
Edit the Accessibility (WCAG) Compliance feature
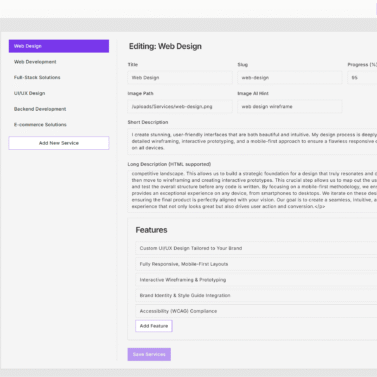[x=256, y=311]
